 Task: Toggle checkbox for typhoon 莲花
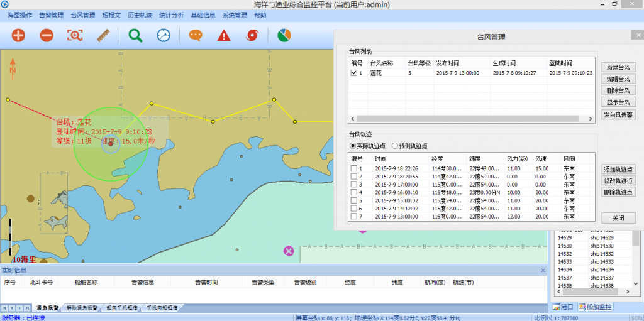(x=353, y=73)
